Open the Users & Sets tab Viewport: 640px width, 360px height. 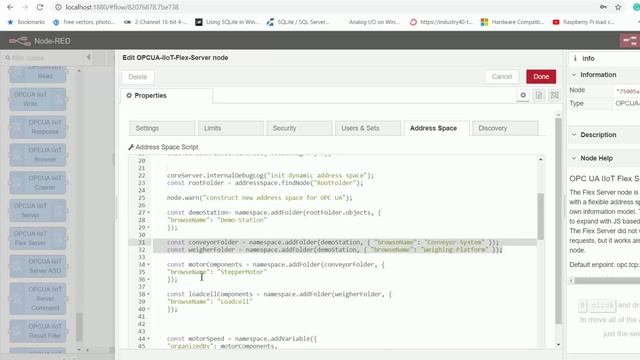coord(368,128)
